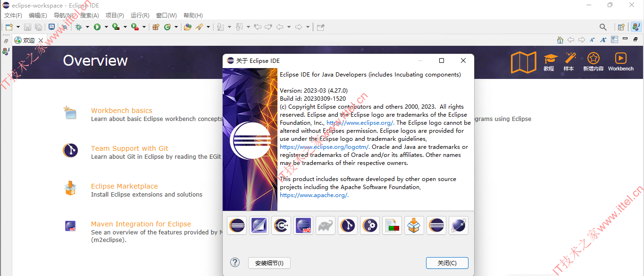Screen dimensions: 644x276
Task: Click the Reduce font size icon
Action: coord(592,40)
